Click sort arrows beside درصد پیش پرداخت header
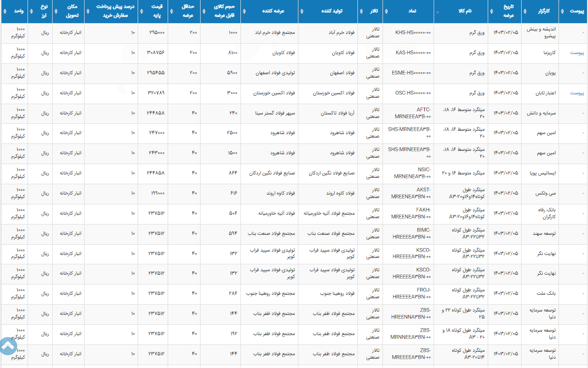The image size is (588, 368). pyautogui.click(x=88, y=11)
